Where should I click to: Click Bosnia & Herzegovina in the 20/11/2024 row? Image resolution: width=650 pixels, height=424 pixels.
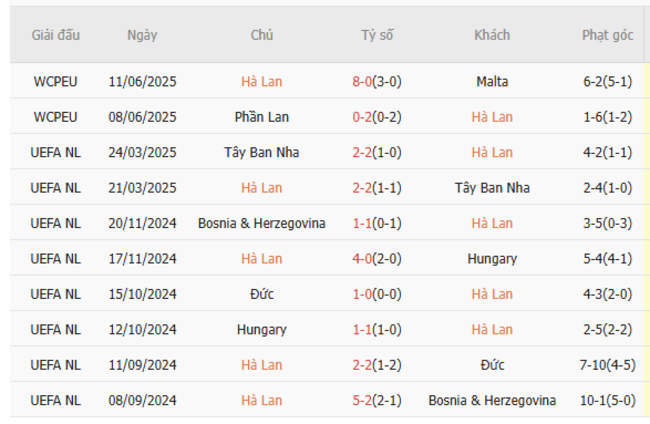point(262,223)
